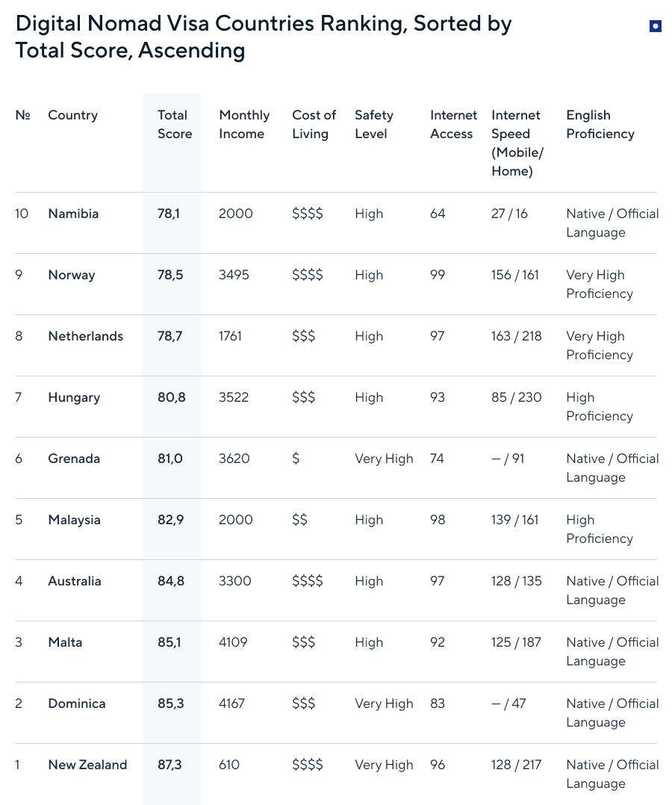Sort table by Monthly Income header

click(x=243, y=125)
